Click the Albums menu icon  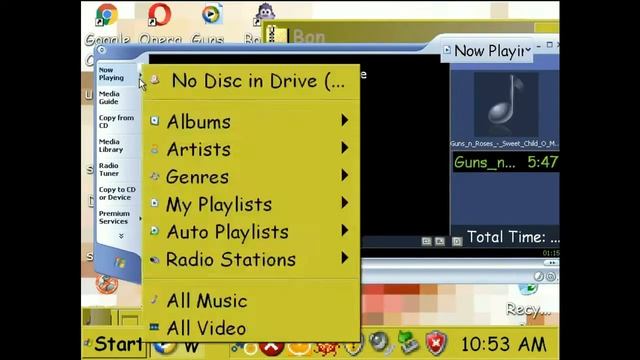(x=155, y=120)
